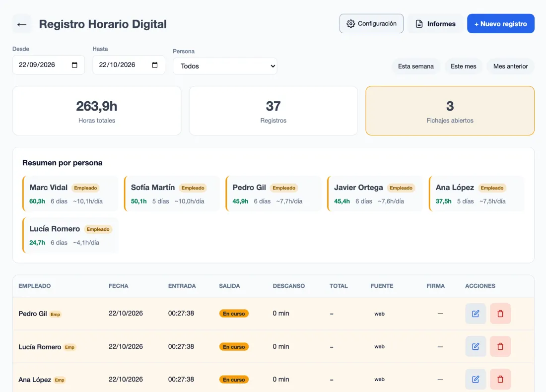Click the Desde date field 22/09/2026
546x392 pixels.
pyautogui.click(x=49, y=65)
